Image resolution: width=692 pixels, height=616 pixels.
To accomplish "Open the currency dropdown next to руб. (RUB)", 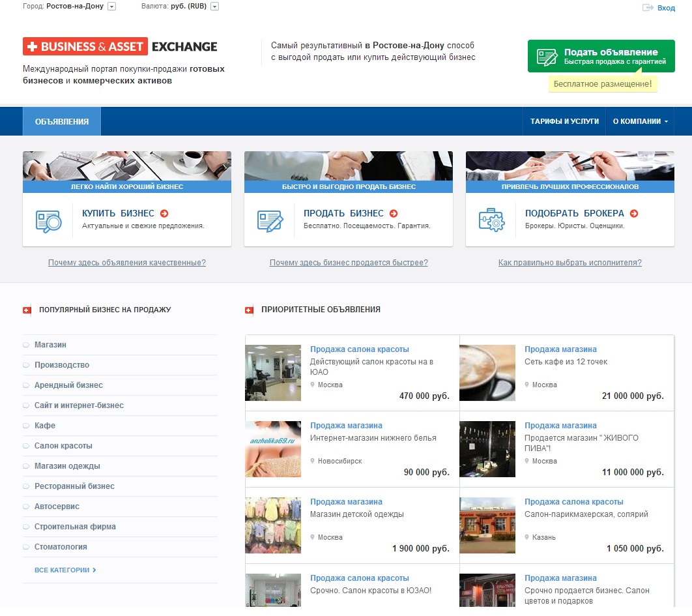I will click(x=214, y=6).
